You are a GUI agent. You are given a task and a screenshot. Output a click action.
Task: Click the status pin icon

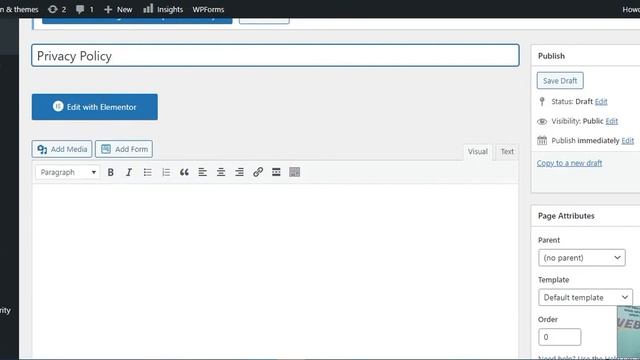click(542, 101)
